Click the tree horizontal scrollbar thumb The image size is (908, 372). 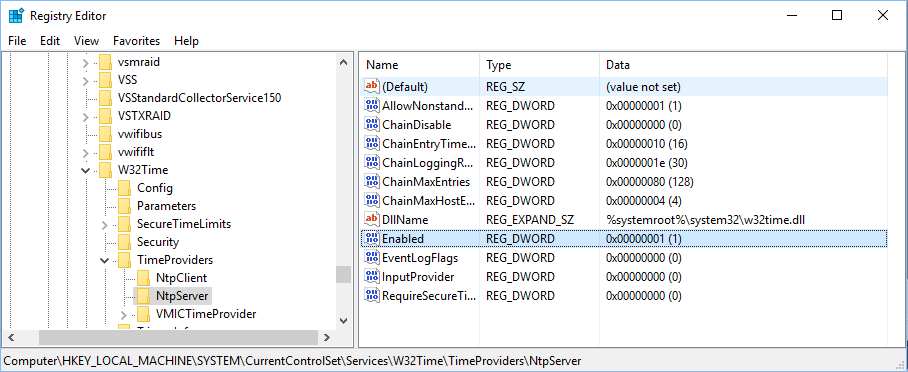click(178, 337)
